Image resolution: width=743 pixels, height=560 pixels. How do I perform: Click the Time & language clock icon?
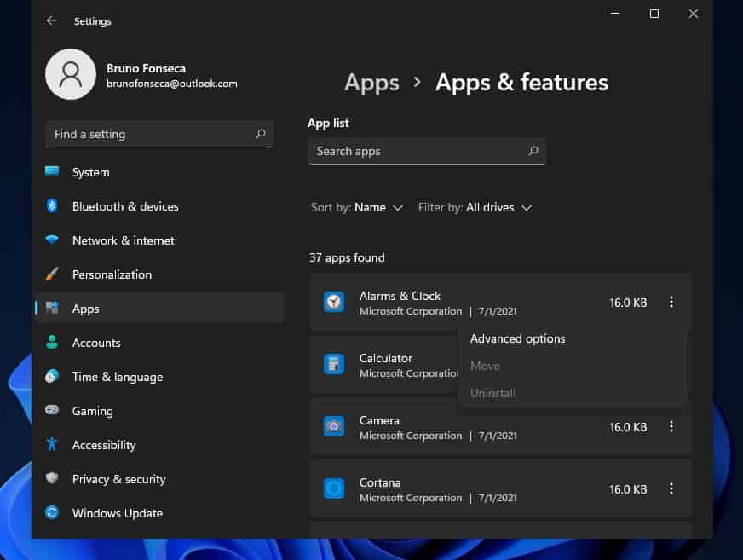pos(52,376)
